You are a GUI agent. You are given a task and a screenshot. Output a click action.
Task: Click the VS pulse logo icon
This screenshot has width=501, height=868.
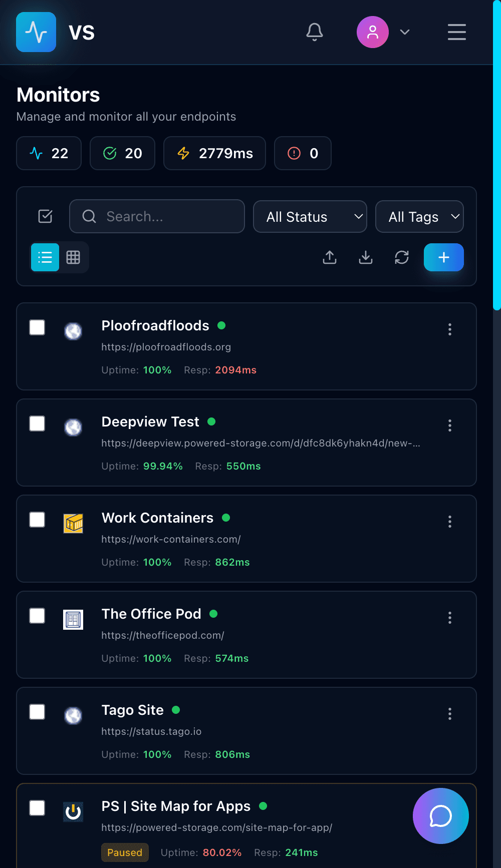coord(36,32)
